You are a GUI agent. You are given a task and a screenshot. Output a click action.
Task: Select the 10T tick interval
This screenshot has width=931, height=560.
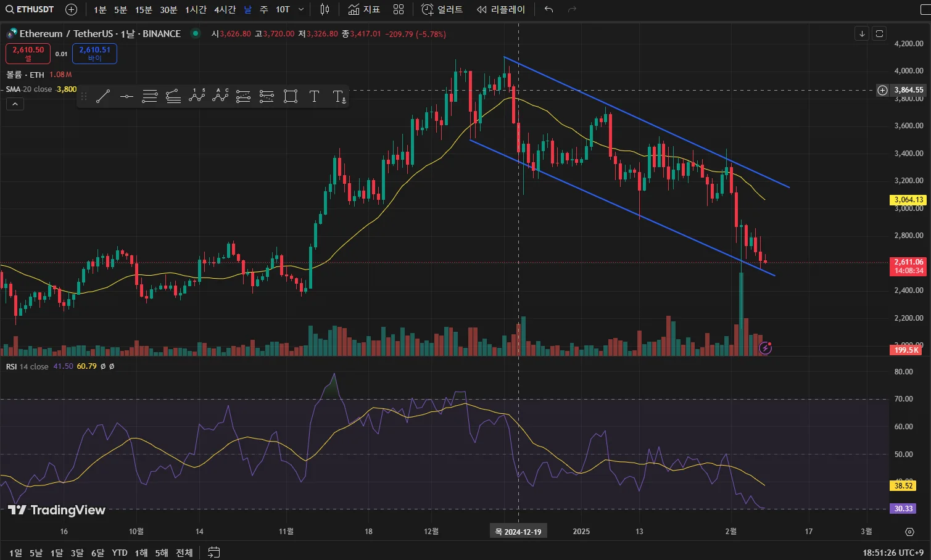tap(283, 9)
